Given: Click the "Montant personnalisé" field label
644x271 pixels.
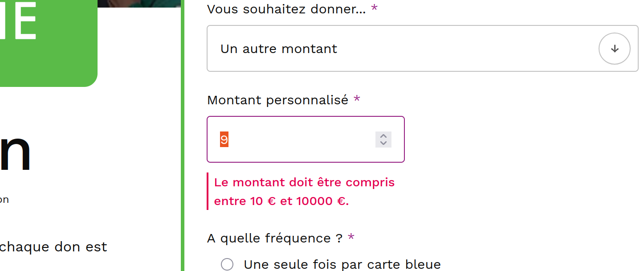Looking at the screenshot, I should 277,100.
